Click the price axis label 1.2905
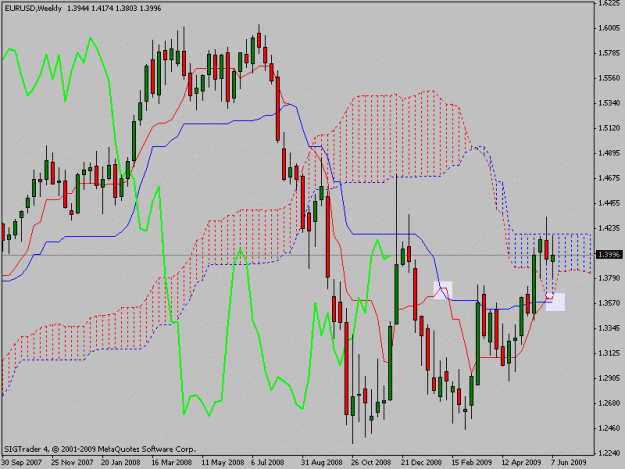 (x=609, y=378)
